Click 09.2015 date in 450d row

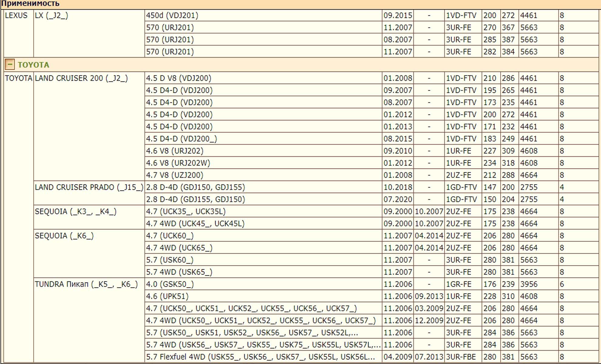398,15
